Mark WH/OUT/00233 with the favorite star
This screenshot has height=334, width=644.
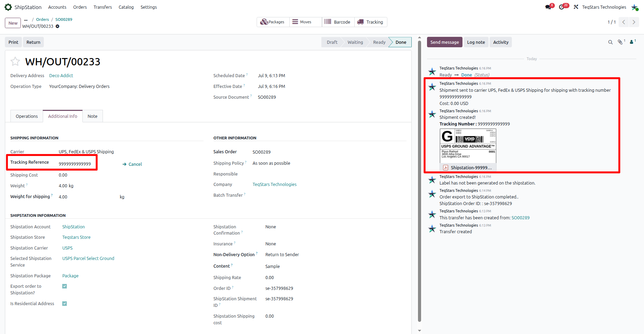click(x=15, y=62)
